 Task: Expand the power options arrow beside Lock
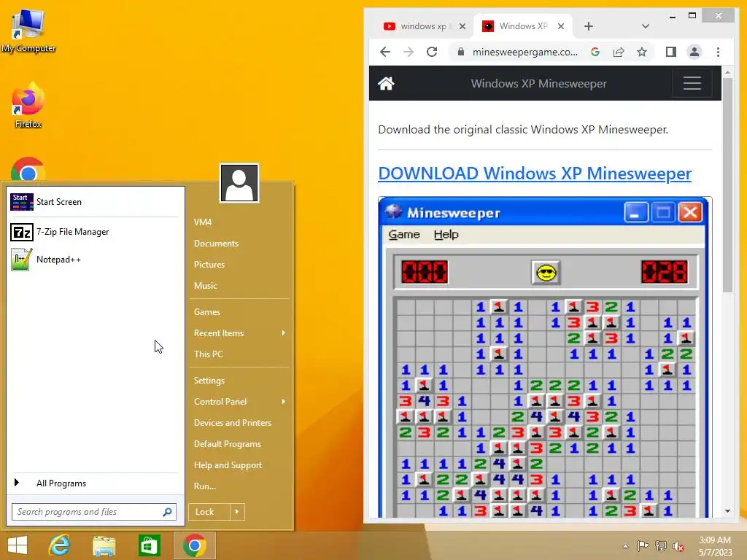[237, 512]
